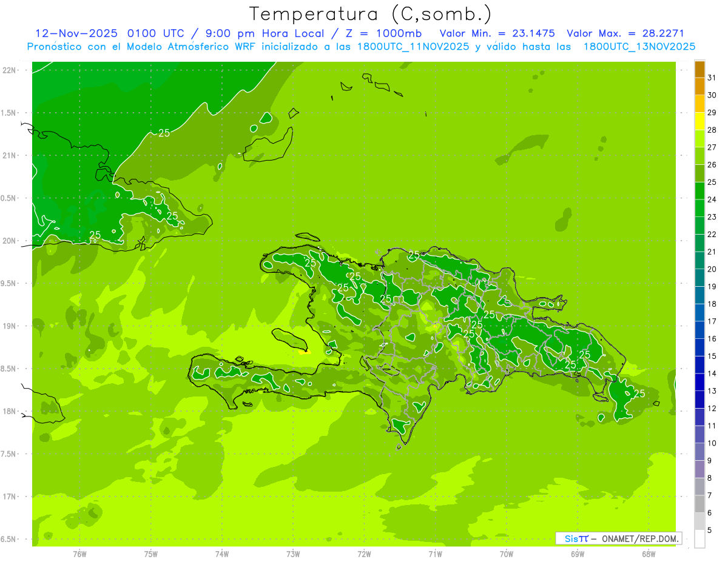The width and height of the screenshot is (728, 562).
Task: Click the color scale value '25'
Action: pos(712,182)
